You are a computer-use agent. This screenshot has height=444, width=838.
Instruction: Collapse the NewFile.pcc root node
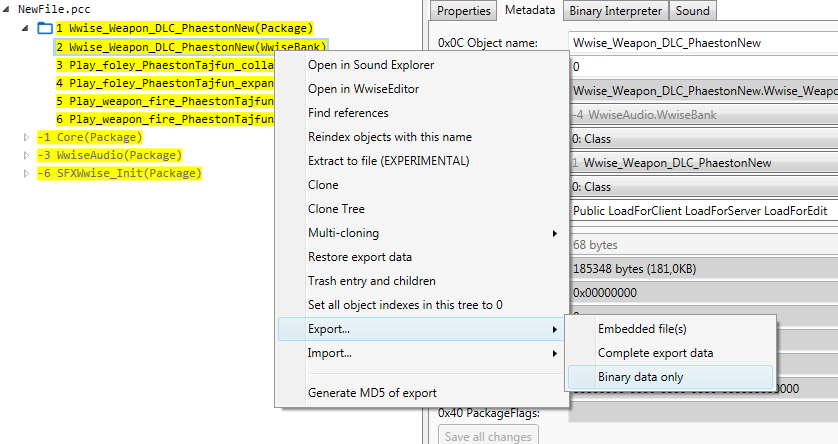click(x=6, y=9)
